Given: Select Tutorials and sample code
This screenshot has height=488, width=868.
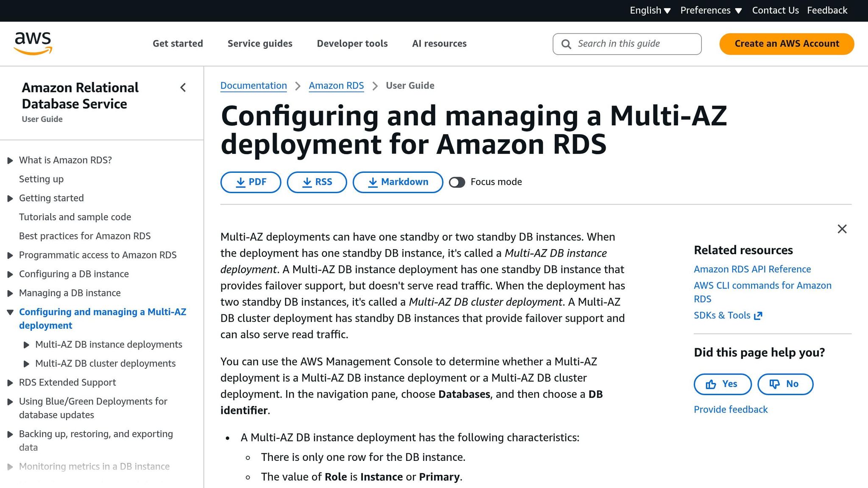Looking at the screenshot, I should tap(75, 217).
